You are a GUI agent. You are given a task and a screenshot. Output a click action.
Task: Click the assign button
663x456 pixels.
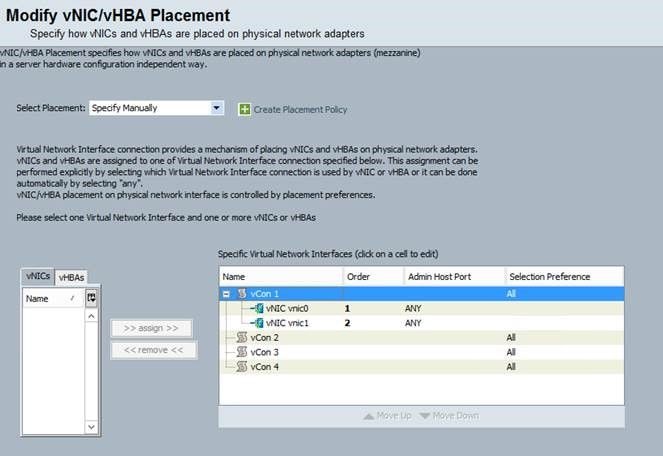[x=153, y=328]
